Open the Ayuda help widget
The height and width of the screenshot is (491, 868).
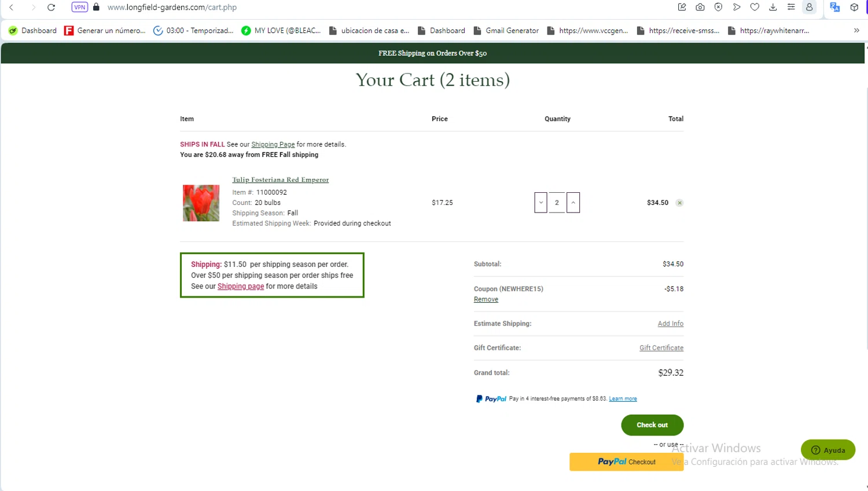828,450
